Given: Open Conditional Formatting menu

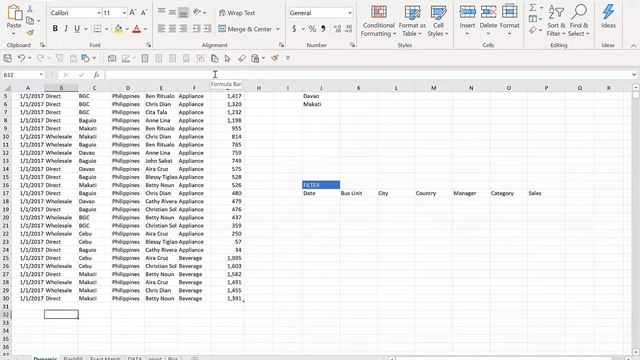Looking at the screenshot, I should tap(378, 21).
